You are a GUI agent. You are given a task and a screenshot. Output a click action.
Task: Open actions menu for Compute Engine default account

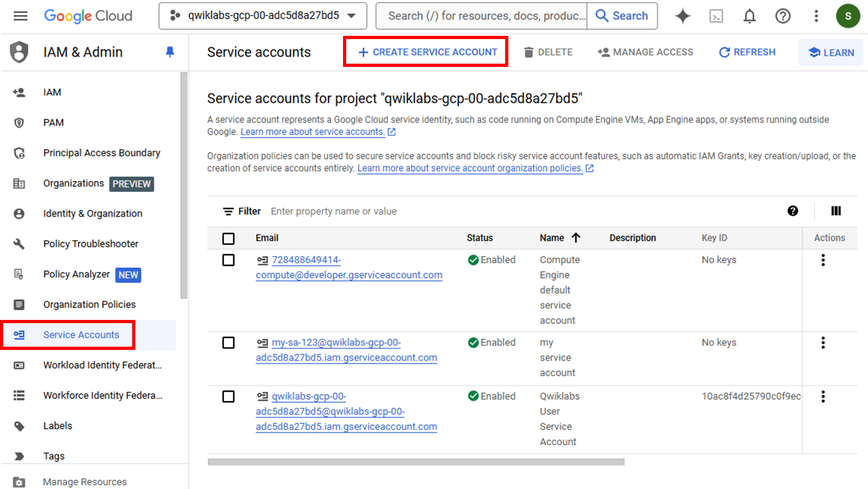pyautogui.click(x=823, y=260)
